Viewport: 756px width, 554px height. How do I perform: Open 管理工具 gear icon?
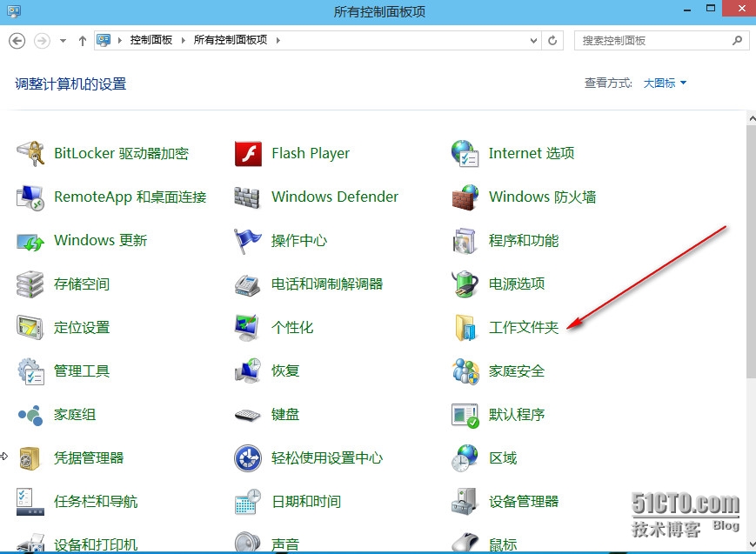coord(30,371)
